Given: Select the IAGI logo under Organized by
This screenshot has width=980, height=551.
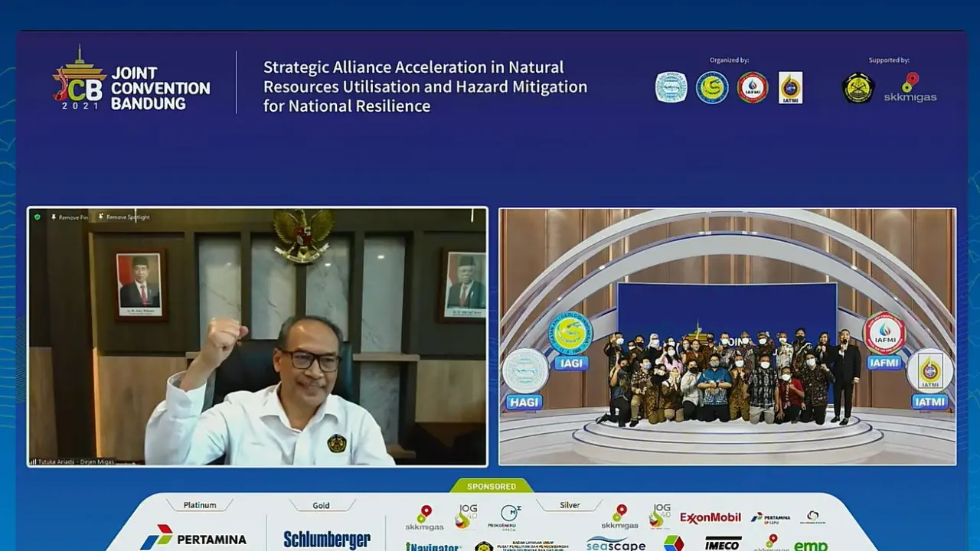Looking at the screenshot, I should point(712,87).
